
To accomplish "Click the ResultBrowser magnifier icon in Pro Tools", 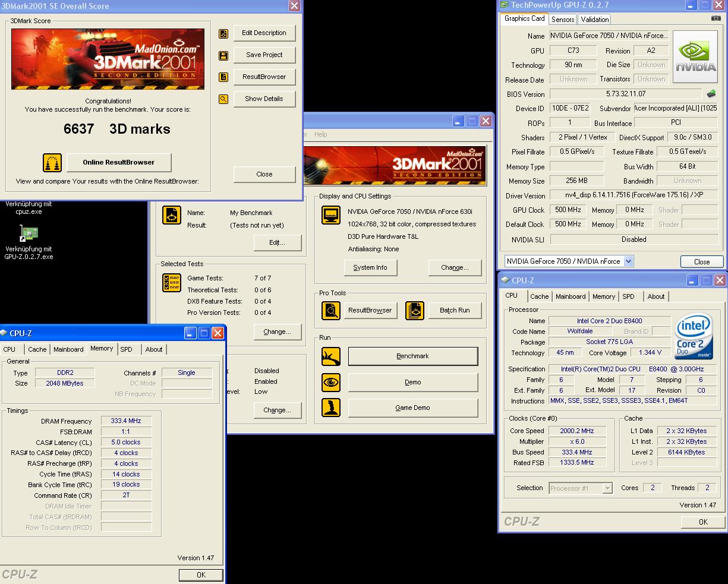I will pos(331,311).
